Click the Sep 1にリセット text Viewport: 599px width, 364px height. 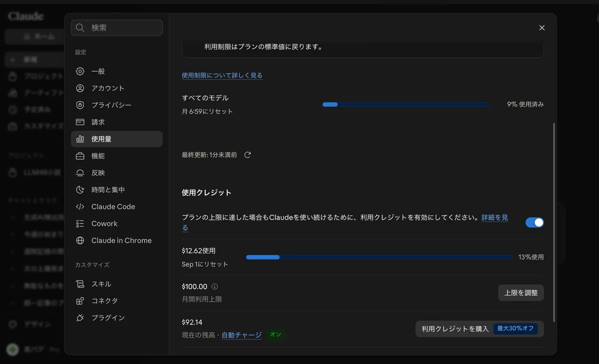tap(205, 264)
